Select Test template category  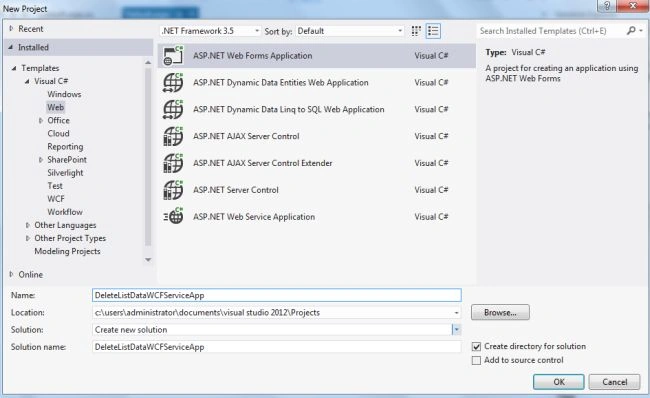55,186
